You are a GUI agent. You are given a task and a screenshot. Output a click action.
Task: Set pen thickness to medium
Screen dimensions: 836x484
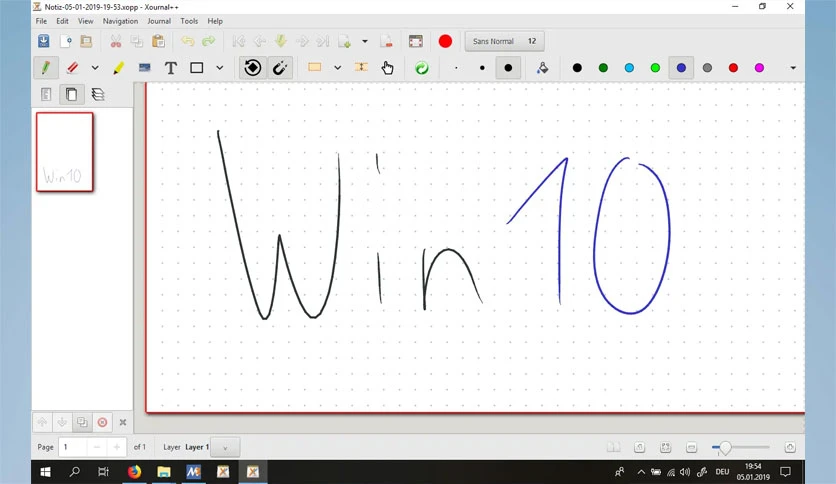click(x=482, y=68)
